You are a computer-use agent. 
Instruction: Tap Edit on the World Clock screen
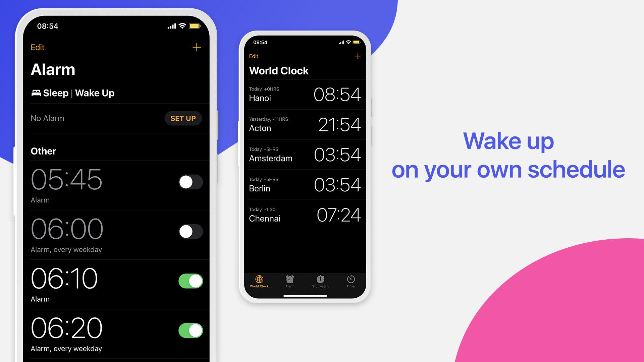[254, 56]
